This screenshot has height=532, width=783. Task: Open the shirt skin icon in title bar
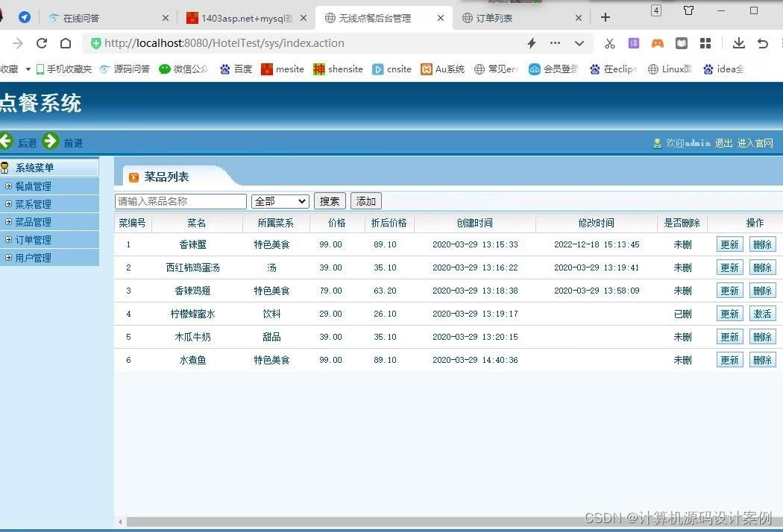[688, 10]
